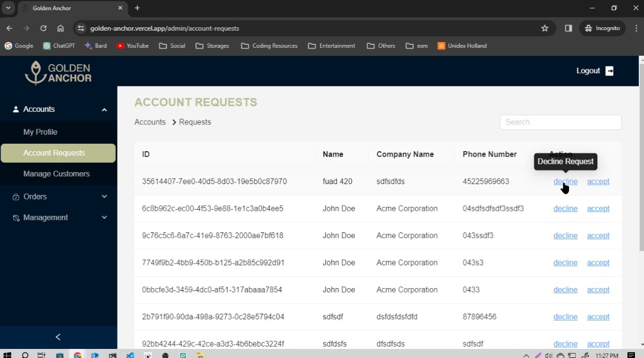
Task: Open the Social bookmarks folder
Action: pyautogui.click(x=172, y=45)
